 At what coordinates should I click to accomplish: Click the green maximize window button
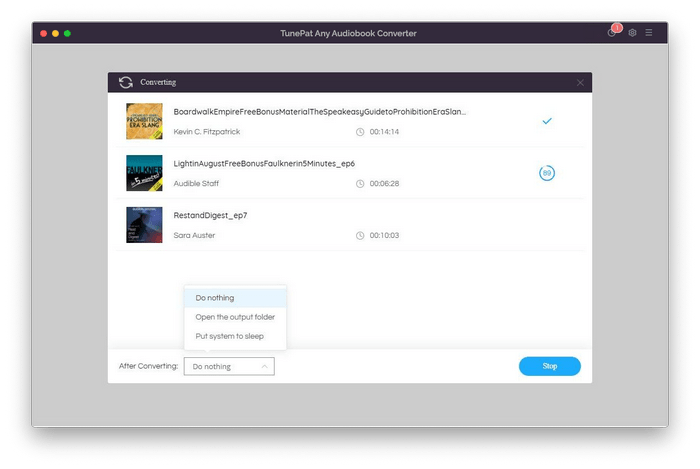[x=67, y=33]
